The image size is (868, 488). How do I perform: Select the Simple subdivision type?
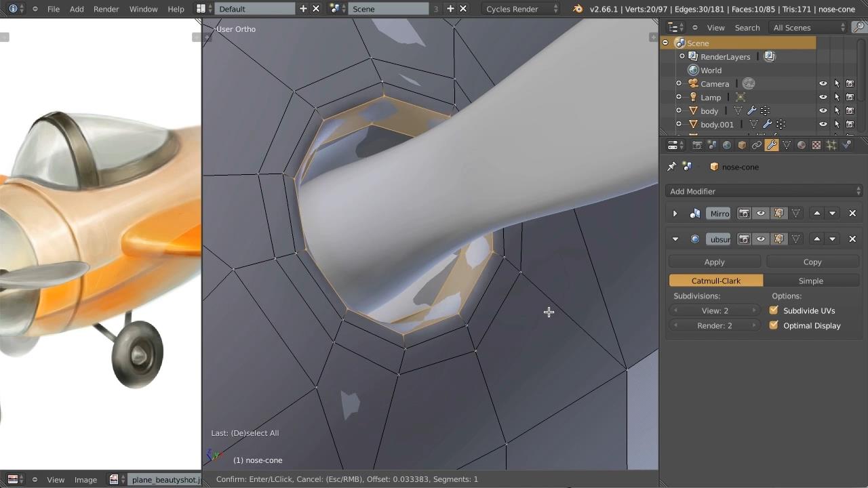click(811, 281)
